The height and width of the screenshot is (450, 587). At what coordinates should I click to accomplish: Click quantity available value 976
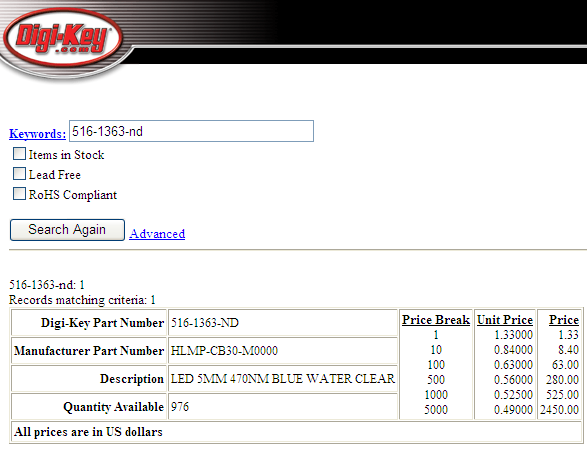pos(283,407)
